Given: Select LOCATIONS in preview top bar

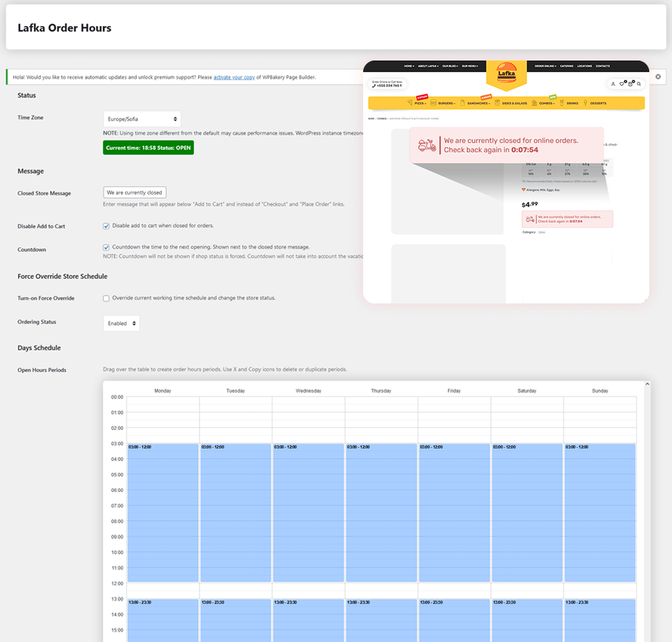Looking at the screenshot, I should click(585, 66).
